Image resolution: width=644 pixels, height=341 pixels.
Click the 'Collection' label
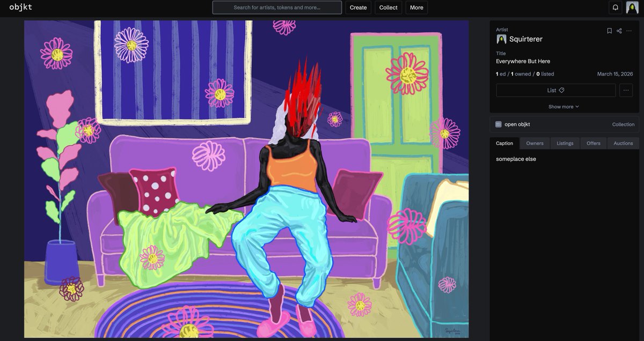coord(623,124)
